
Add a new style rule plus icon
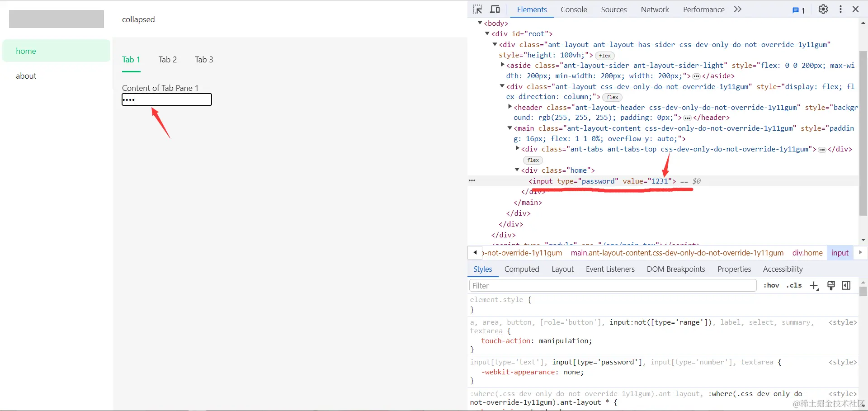(x=814, y=285)
